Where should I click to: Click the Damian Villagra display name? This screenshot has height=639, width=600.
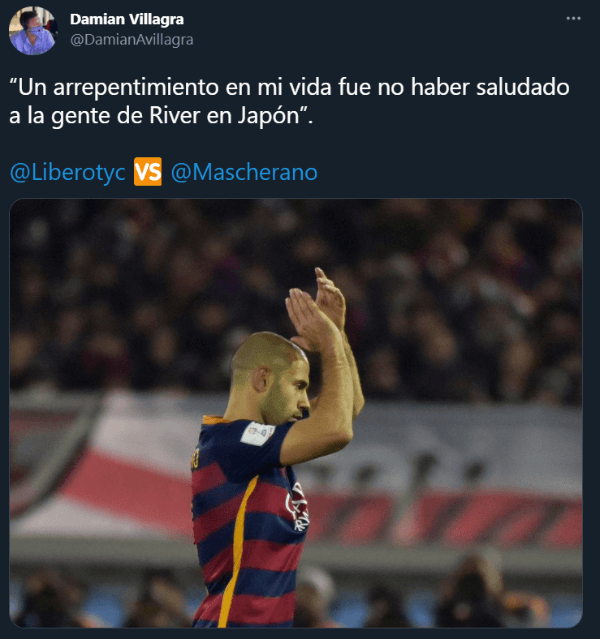(127, 19)
